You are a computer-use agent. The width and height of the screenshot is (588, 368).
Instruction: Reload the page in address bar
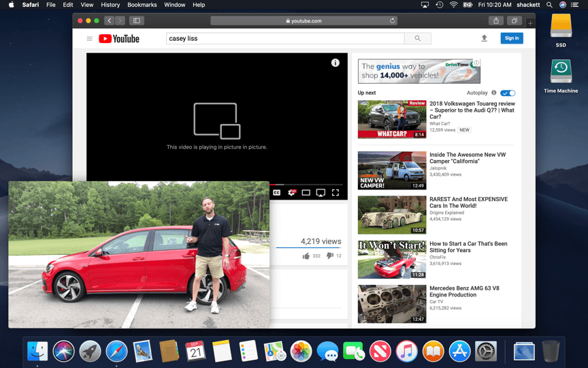coord(392,20)
